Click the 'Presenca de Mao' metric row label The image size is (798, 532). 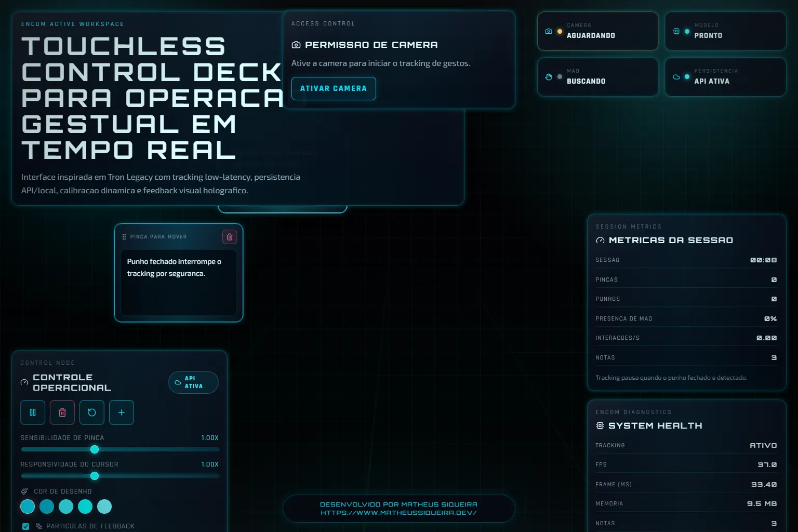click(x=624, y=319)
